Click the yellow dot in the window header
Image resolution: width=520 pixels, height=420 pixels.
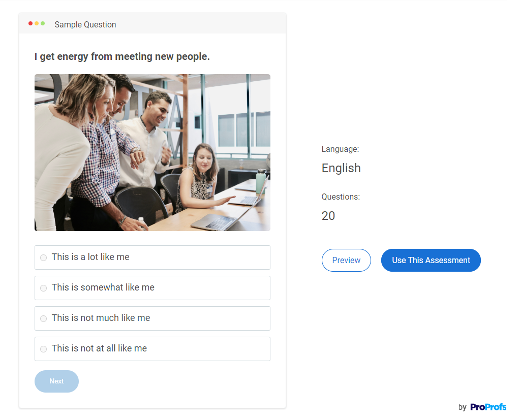[37, 23]
